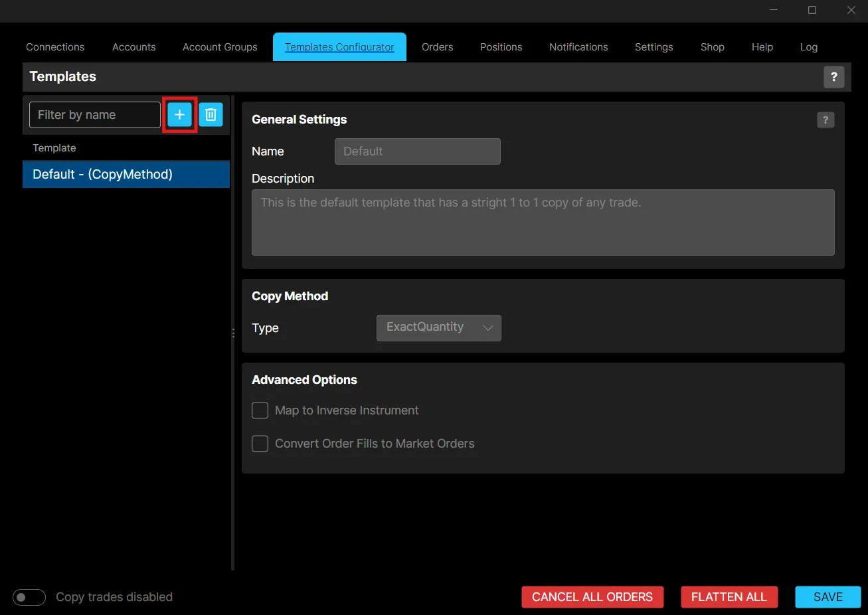Open the Shop tab
868x615 pixels.
712,47
